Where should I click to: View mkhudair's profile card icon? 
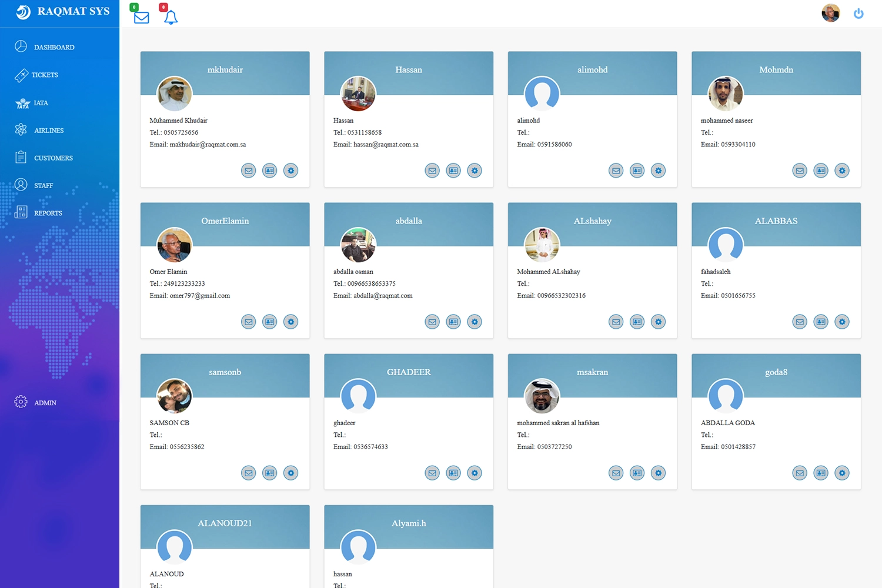[270, 171]
